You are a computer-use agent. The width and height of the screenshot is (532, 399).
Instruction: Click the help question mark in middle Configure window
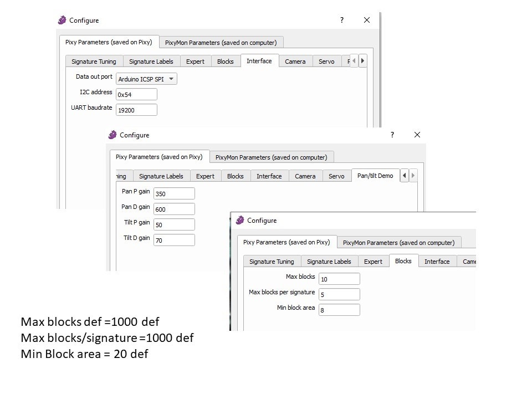[392, 135]
